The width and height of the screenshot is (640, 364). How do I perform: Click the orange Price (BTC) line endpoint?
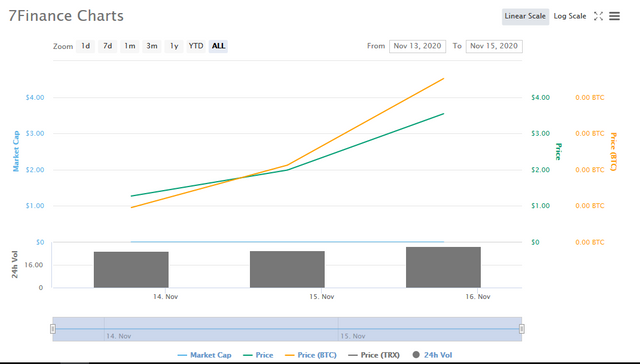pyautogui.click(x=444, y=79)
